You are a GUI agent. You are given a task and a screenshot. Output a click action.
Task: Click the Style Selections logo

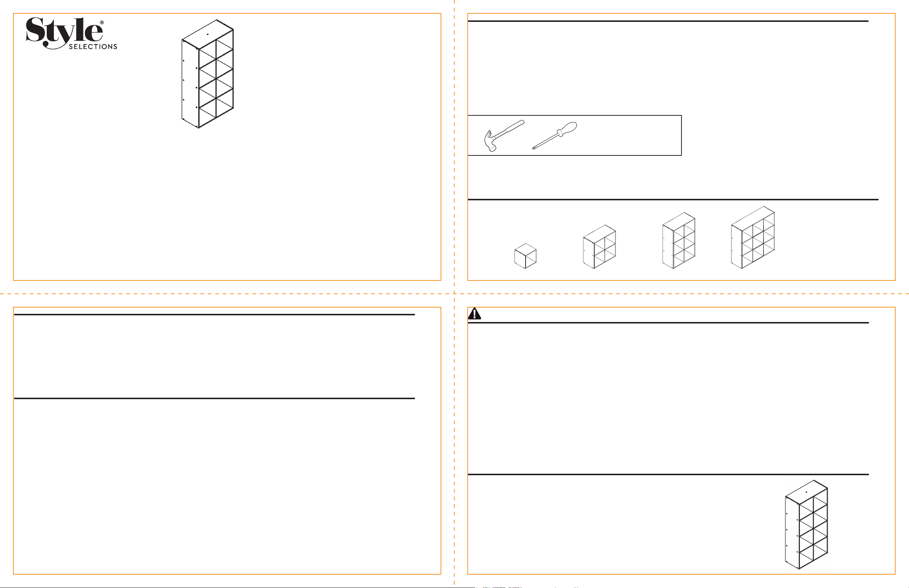pos(71,33)
